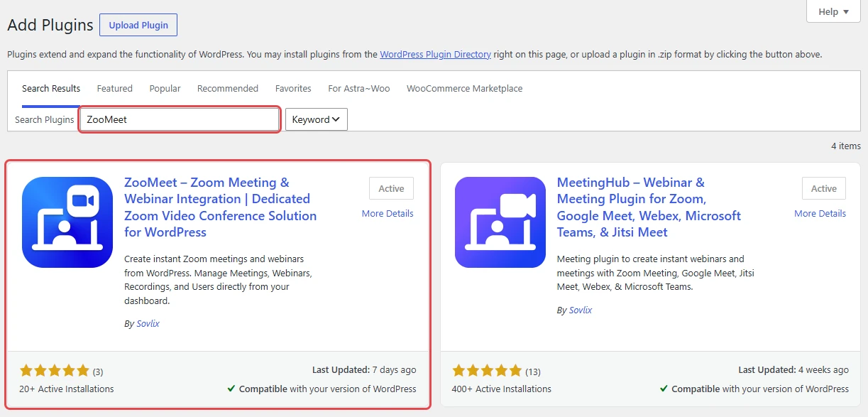
Task: Open the Favorites tab
Action: coord(293,89)
